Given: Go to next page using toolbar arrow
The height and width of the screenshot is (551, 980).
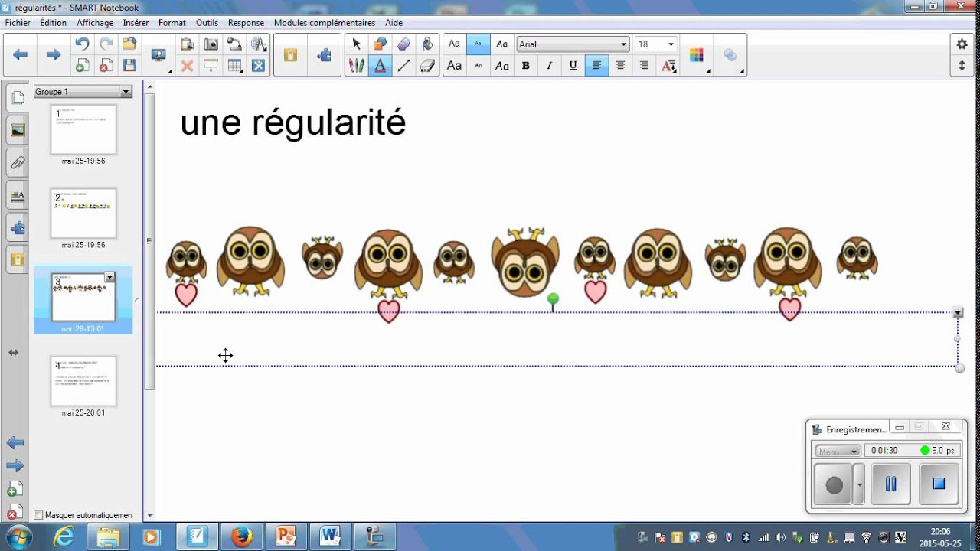Looking at the screenshot, I should click(x=54, y=55).
